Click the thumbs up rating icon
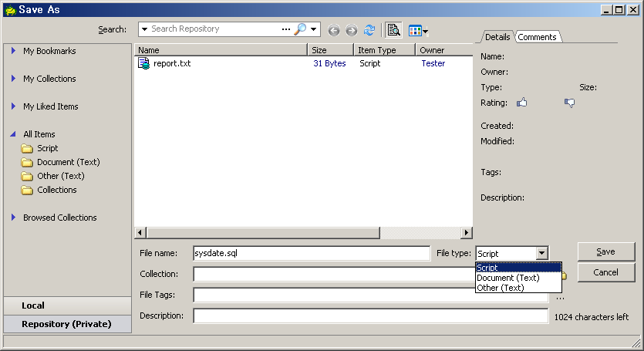The image size is (644, 351). [x=522, y=103]
